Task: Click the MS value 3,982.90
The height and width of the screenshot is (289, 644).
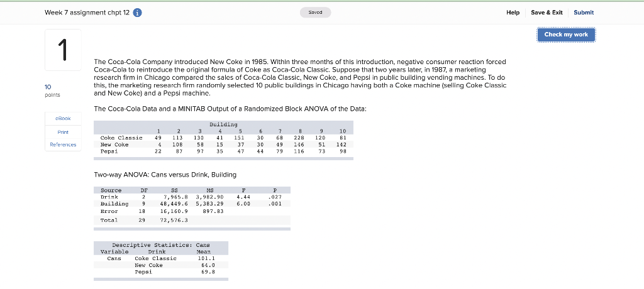Action: point(209,197)
